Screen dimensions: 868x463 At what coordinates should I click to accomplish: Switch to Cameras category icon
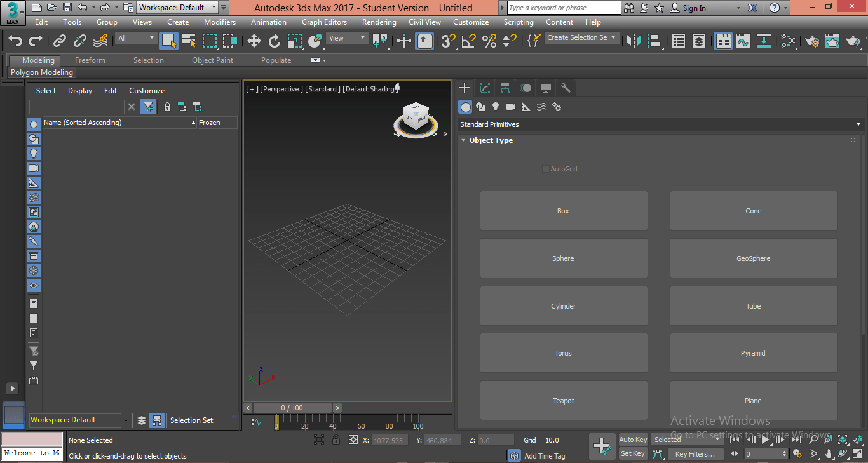[511, 107]
